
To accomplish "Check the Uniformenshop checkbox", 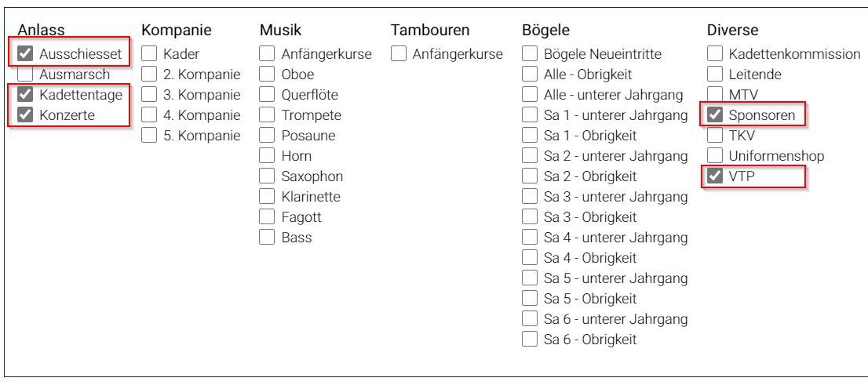I will pos(714,156).
